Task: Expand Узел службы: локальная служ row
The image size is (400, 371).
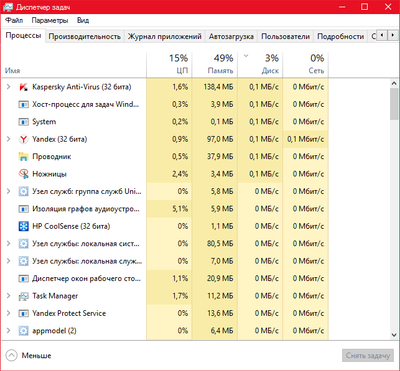Action: pyautogui.click(x=9, y=261)
